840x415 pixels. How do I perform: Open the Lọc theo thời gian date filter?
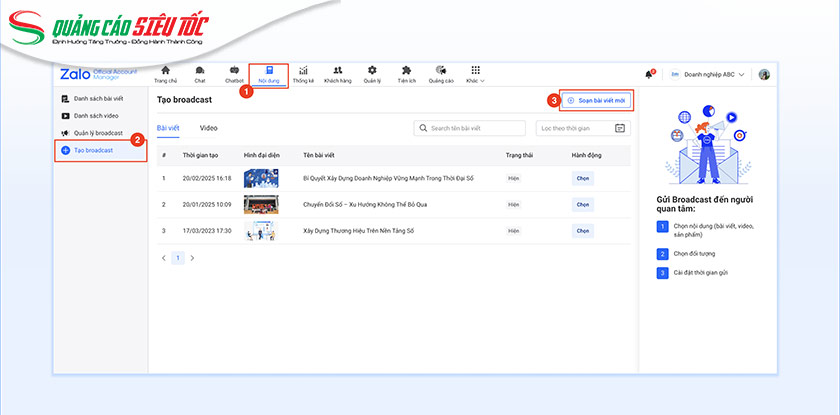click(x=583, y=128)
